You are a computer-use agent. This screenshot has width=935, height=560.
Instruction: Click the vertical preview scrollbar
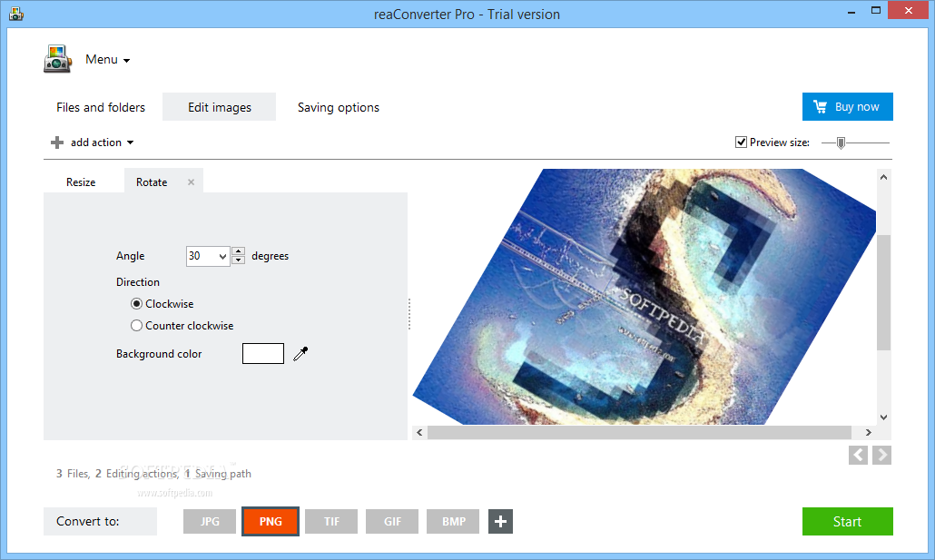[x=884, y=292]
